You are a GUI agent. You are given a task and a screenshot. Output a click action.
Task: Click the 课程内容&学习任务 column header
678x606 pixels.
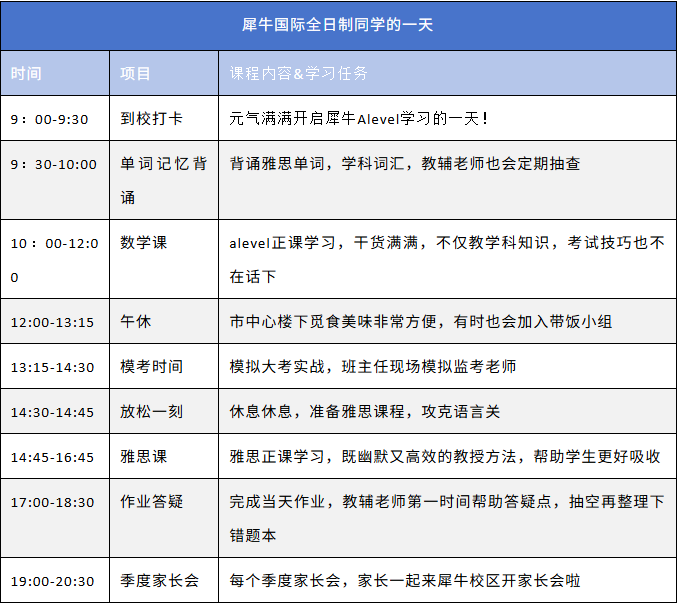click(x=299, y=73)
